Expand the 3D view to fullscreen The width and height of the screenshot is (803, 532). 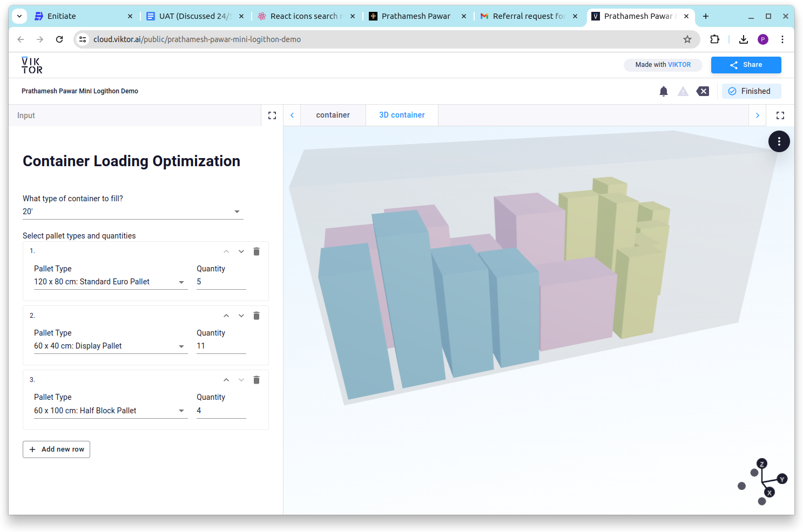tap(780, 115)
